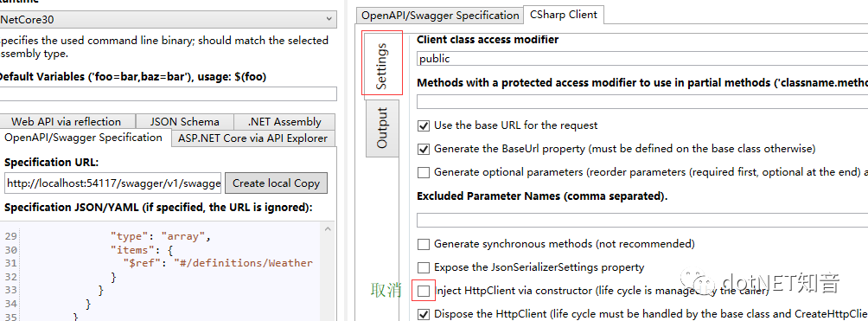Uncheck Dispose the HttpClient checkbox
This screenshot has width=868, height=321.
pos(424,314)
